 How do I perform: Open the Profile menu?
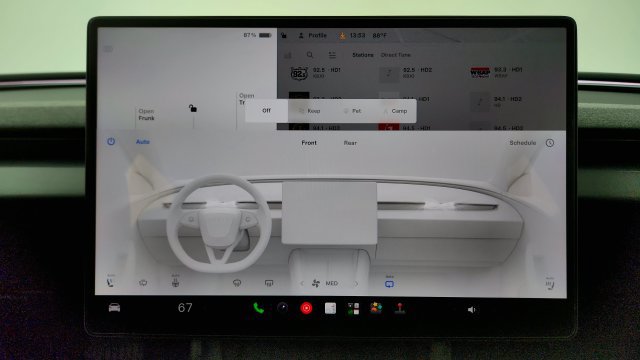[x=313, y=36]
